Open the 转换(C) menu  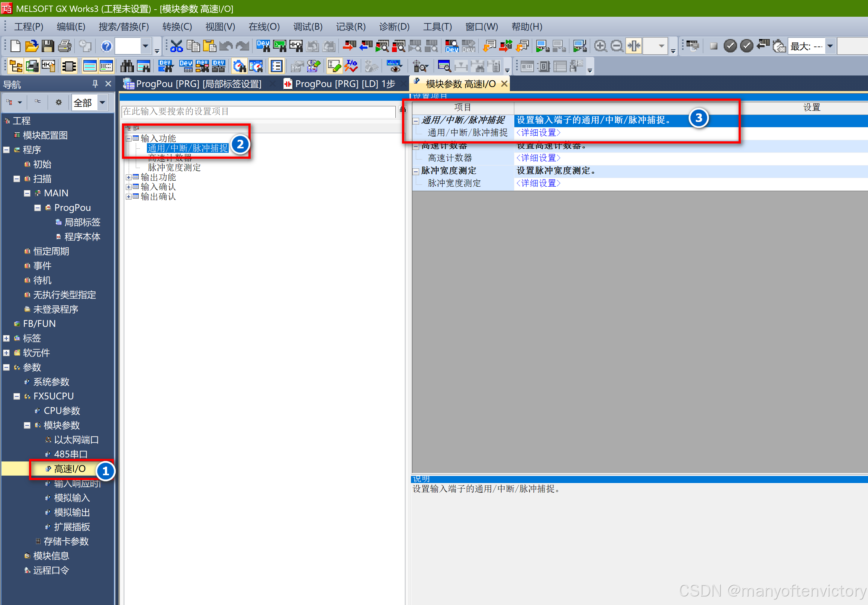tap(177, 27)
